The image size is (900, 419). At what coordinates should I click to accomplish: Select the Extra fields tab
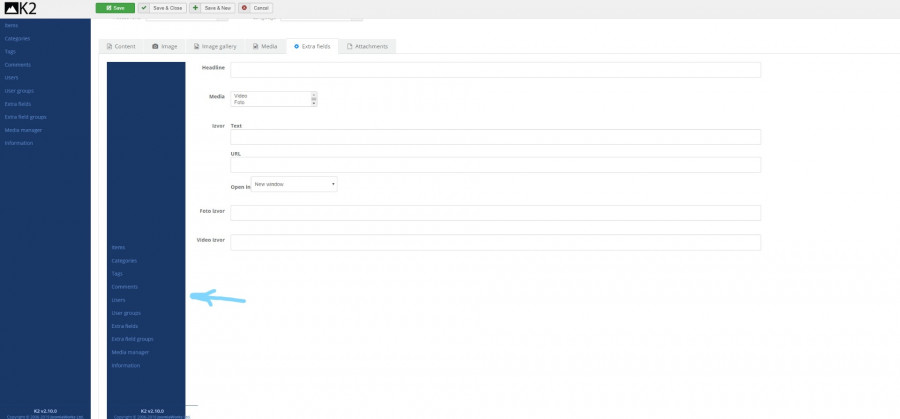click(x=312, y=46)
